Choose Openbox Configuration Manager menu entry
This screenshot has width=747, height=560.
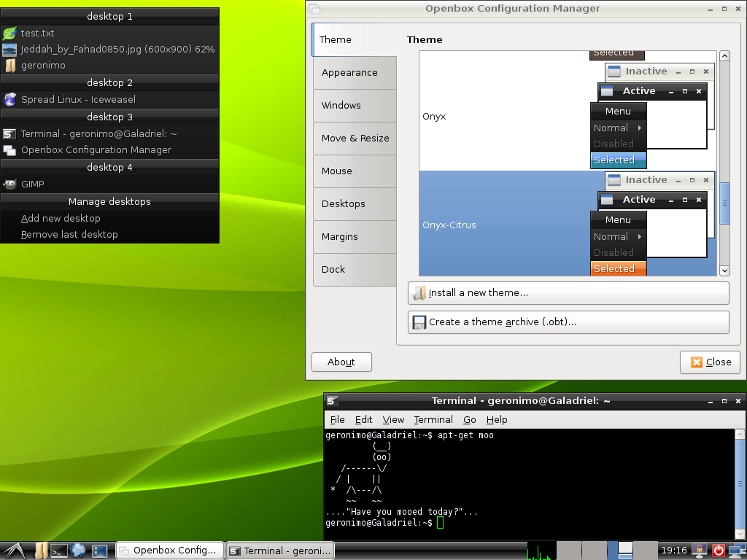109,150
